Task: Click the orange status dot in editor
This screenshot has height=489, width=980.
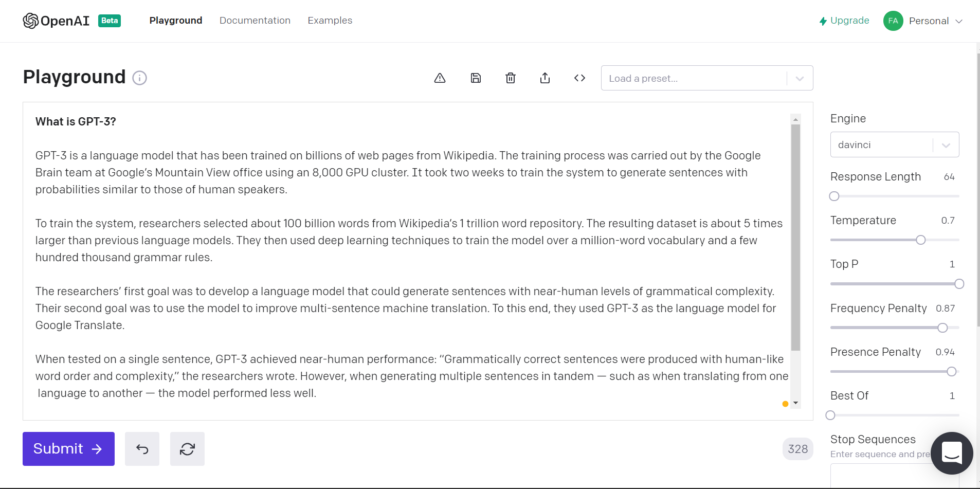Action: point(785,404)
